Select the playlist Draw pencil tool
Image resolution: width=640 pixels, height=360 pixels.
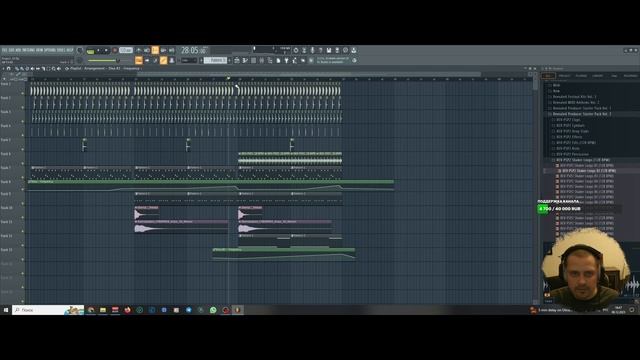(x=17, y=69)
